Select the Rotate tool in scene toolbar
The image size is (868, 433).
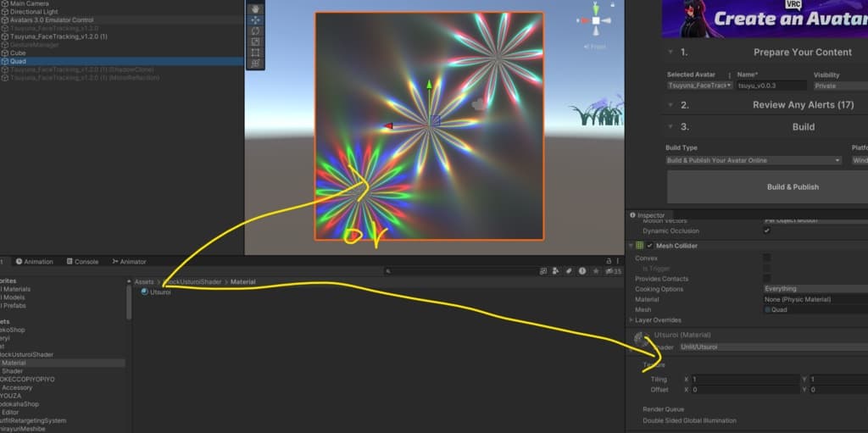255,31
